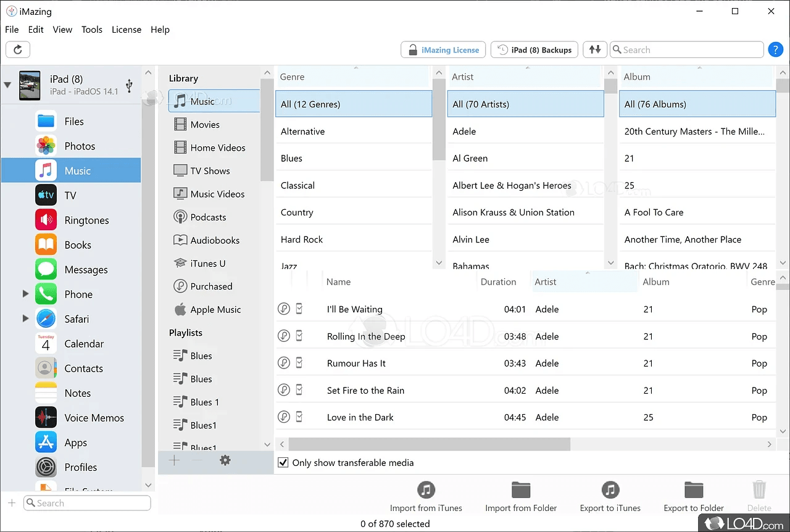Open the Edit menu
790x532 pixels.
tap(36, 30)
